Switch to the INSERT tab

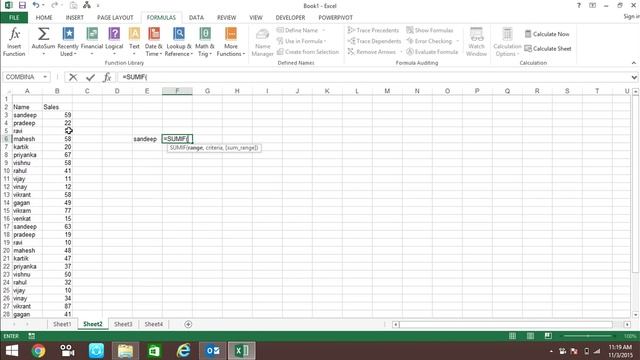point(75,18)
